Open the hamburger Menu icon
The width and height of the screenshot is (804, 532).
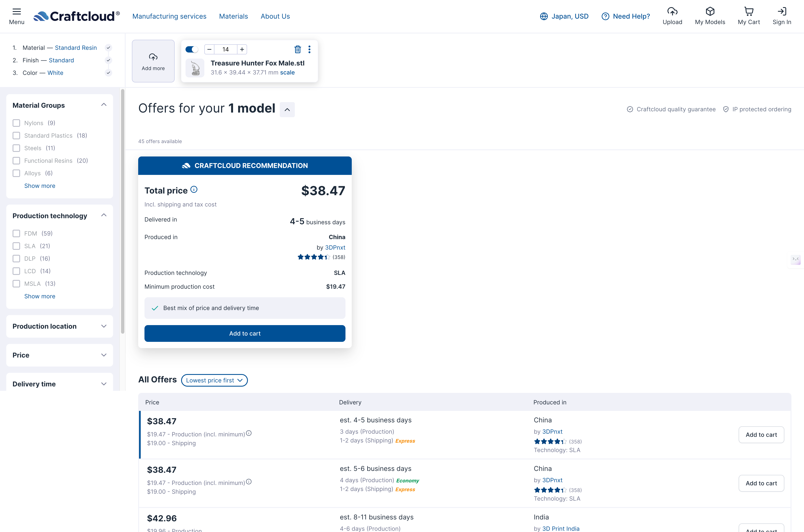point(17,12)
